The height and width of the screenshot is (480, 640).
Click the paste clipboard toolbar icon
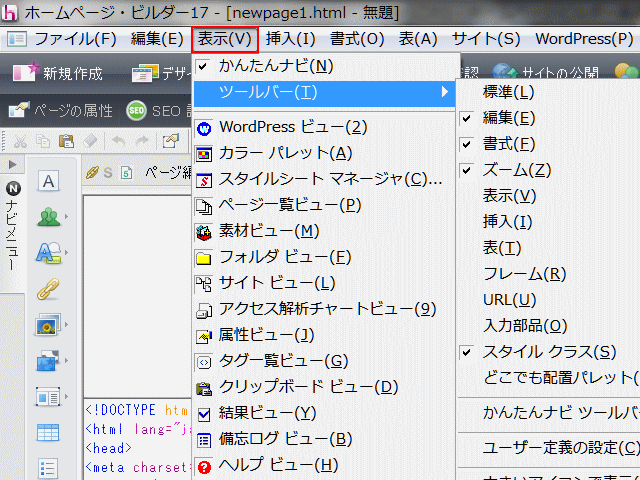coord(66,141)
